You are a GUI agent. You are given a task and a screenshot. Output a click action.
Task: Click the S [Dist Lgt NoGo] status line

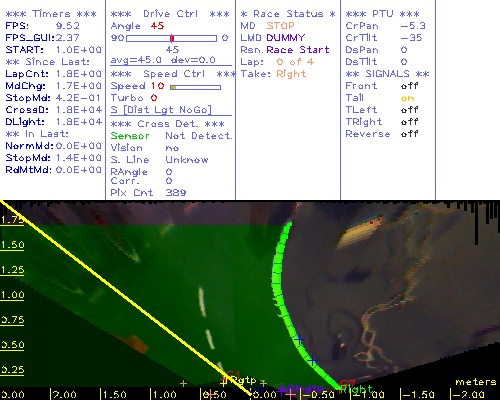(161, 110)
